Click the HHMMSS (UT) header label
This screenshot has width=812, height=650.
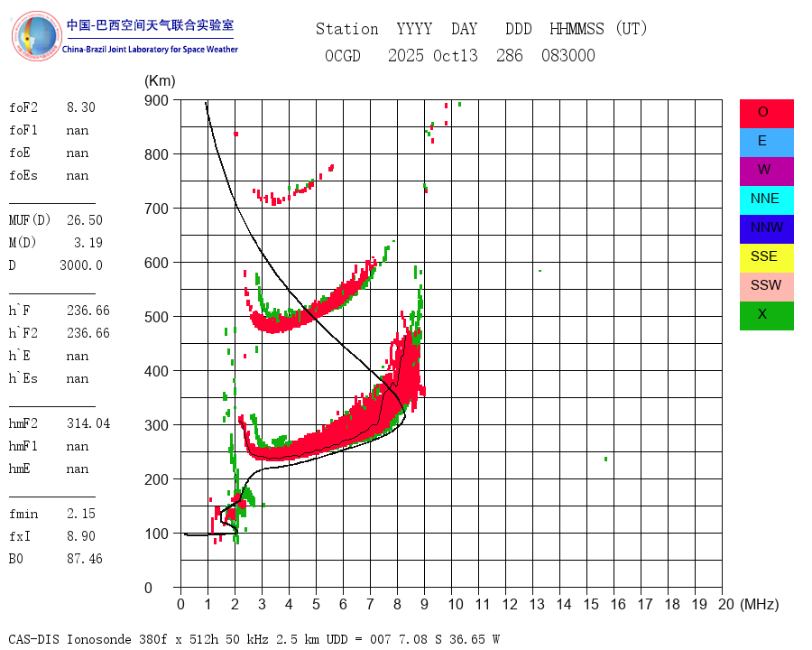(599, 29)
